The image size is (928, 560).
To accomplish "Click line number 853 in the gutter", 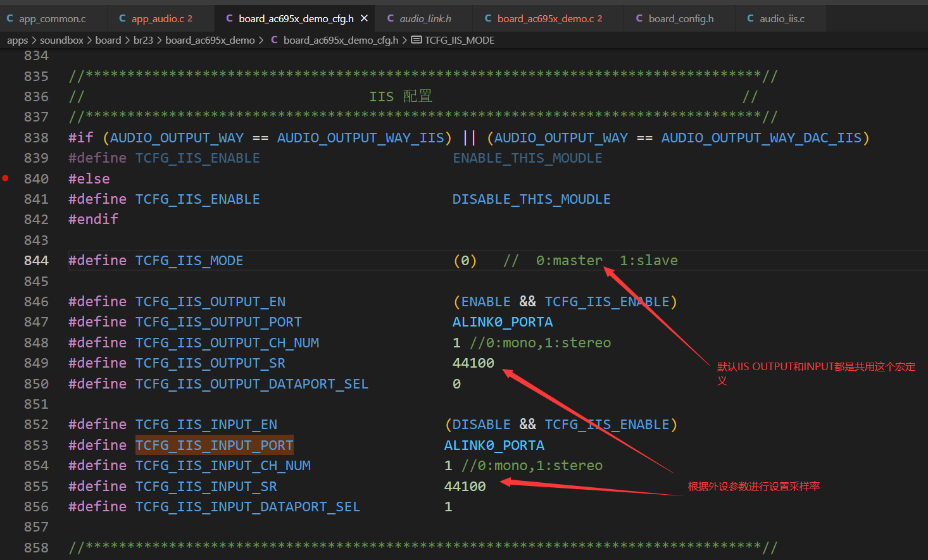I will [36, 445].
